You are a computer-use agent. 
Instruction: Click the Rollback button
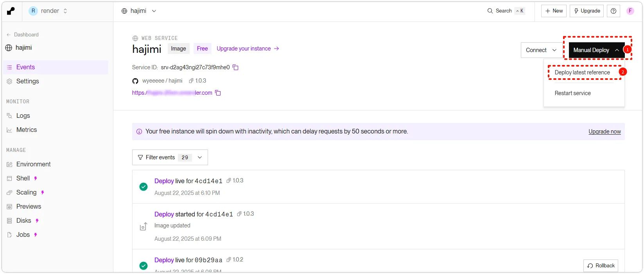(601, 265)
